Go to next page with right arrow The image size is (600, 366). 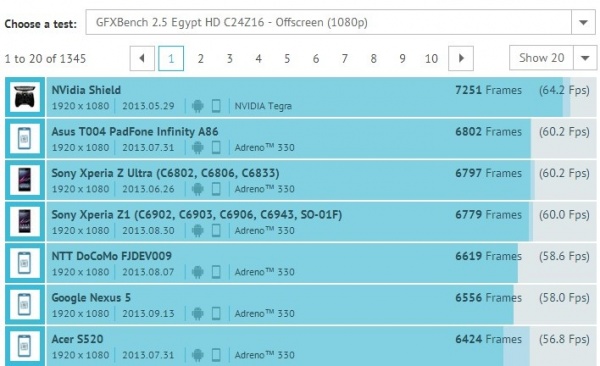[x=461, y=59]
